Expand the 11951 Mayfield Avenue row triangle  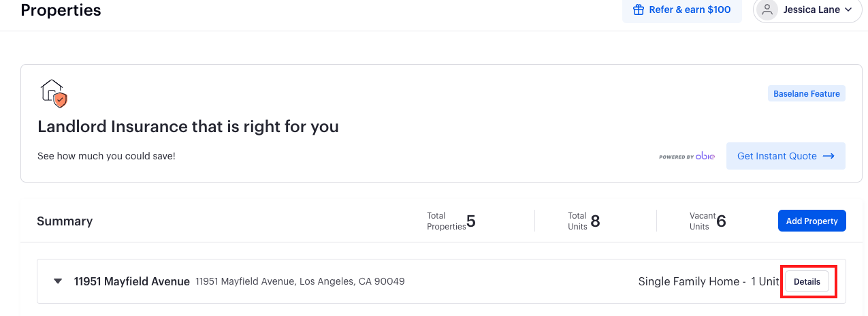pos(58,281)
